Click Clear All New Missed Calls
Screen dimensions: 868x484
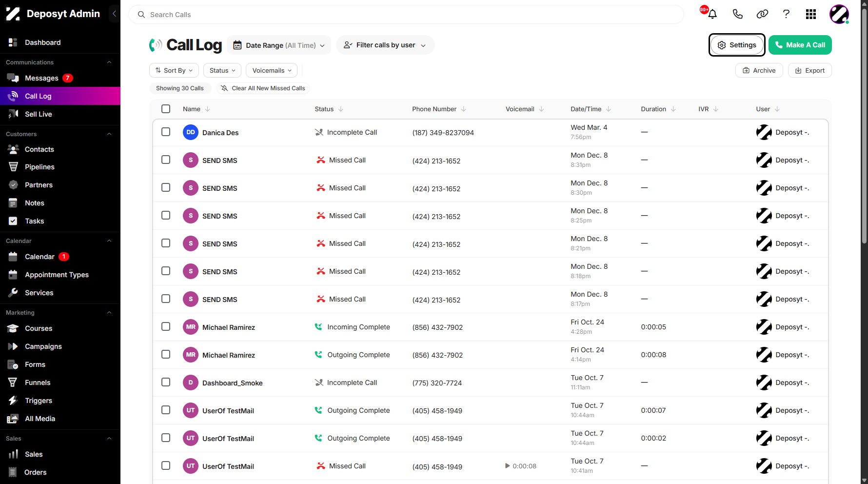(x=263, y=88)
